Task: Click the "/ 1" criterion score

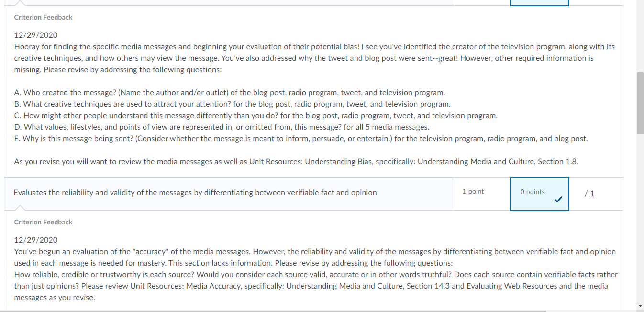Action: tap(589, 193)
